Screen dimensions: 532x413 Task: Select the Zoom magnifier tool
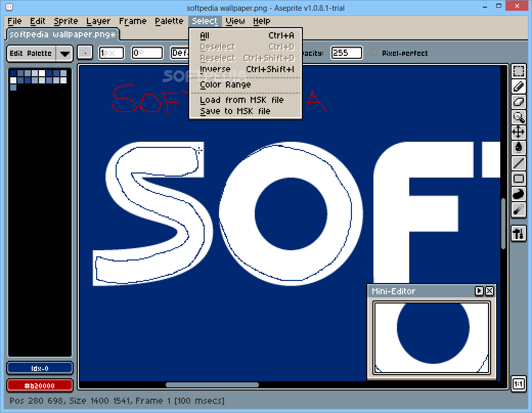pyautogui.click(x=518, y=117)
